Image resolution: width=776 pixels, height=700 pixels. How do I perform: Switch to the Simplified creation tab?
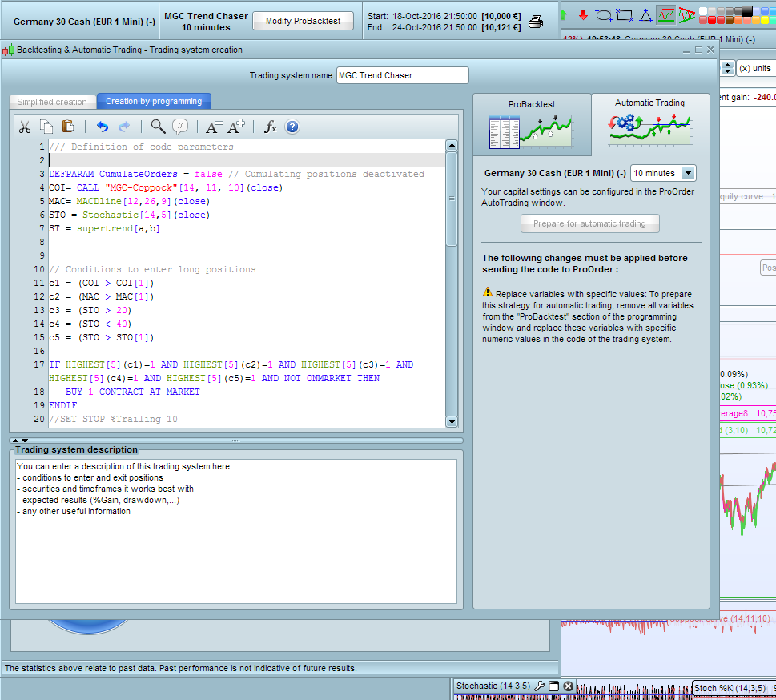pyautogui.click(x=52, y=102)
